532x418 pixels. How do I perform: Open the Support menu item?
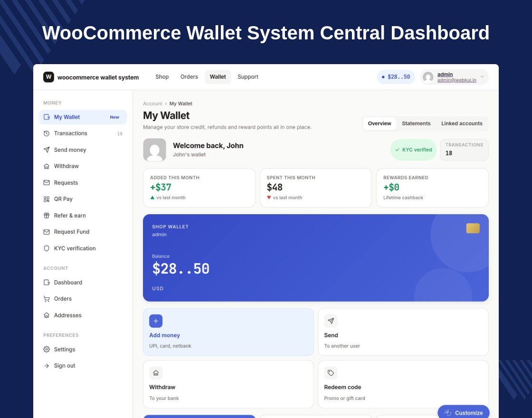point(248,77)
